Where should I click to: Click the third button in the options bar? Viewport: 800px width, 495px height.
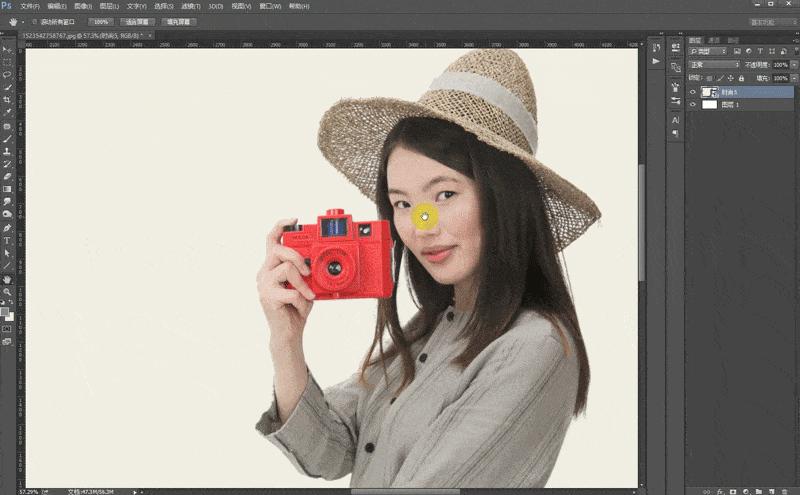tap(179, 21)
